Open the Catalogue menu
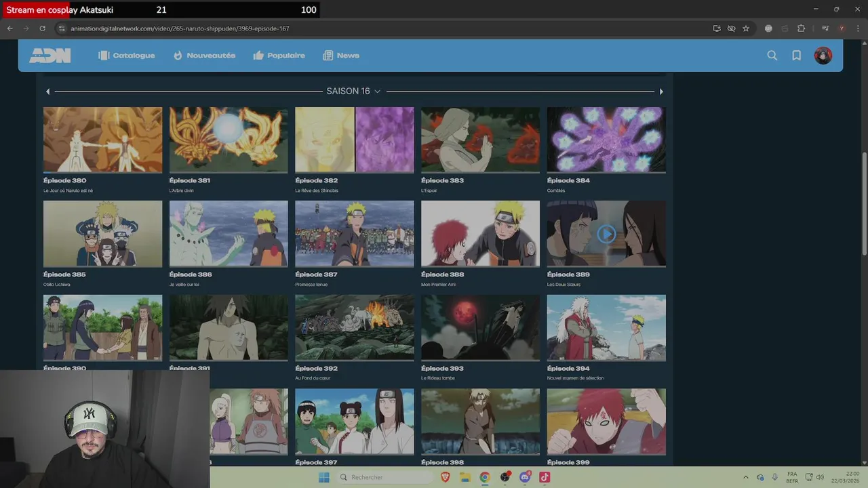Image resolution: width=868 pixels, height=488 pixels. tap(127, 56)
